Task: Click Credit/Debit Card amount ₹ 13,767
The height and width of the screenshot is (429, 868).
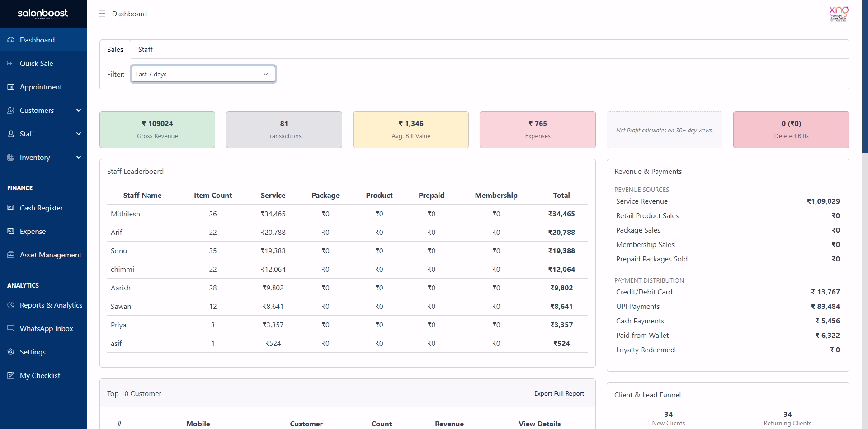Action: click(825, 292)
